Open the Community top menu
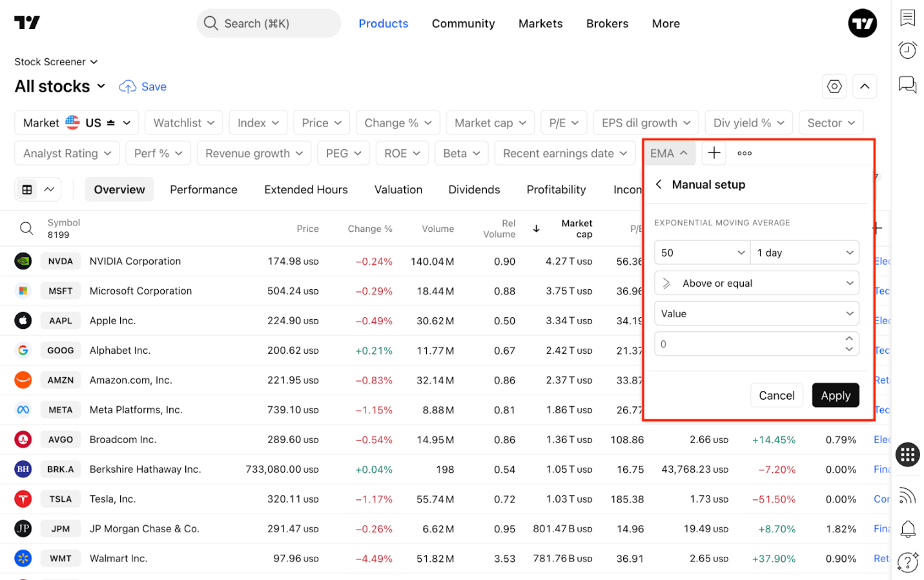This screenshot has width=924, height=580. [463, 23]
